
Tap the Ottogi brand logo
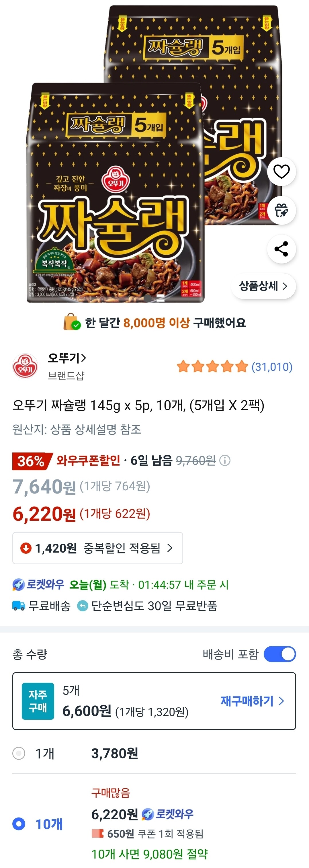click(x=25, y=366)
